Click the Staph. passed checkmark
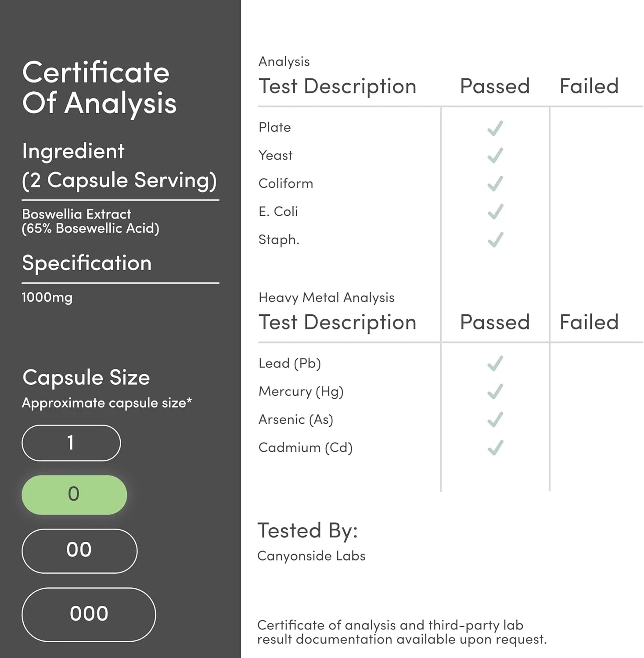Screen dimensions: 644x658 click(495, 240)
